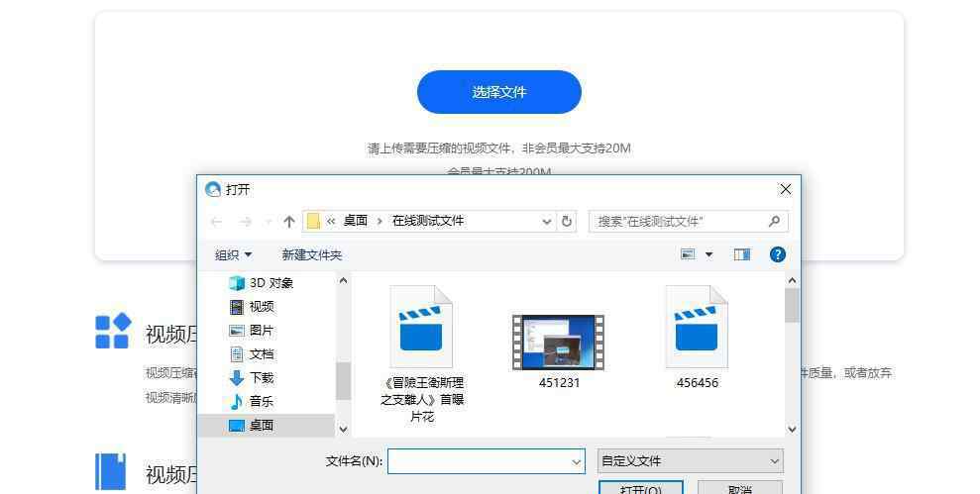
Task: Open the view options dropdown arrow
Action: pyautogui.click(x=708, y=254)
